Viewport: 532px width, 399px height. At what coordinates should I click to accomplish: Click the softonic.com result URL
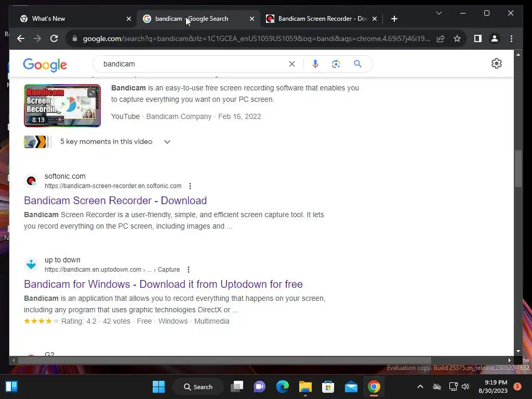coord(113,186)
